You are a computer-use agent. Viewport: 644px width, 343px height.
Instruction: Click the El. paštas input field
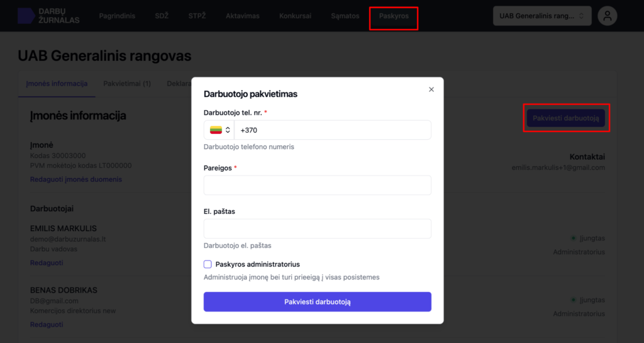point(317,228)
